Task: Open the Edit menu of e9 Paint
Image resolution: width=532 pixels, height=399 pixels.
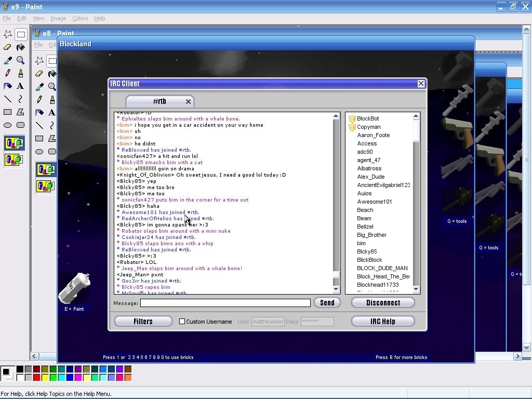Action: pos(22,18)
